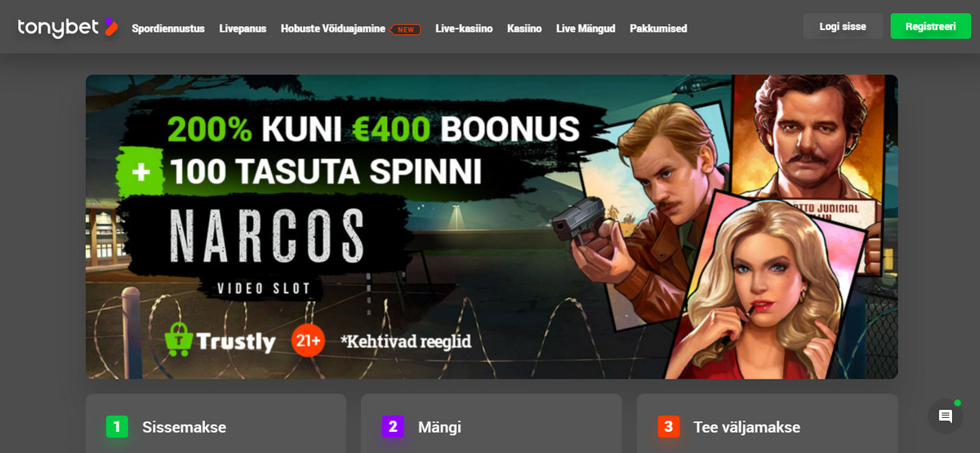Select Live-kasiino in navigation
980x453 pixels.
click(464, 29)
